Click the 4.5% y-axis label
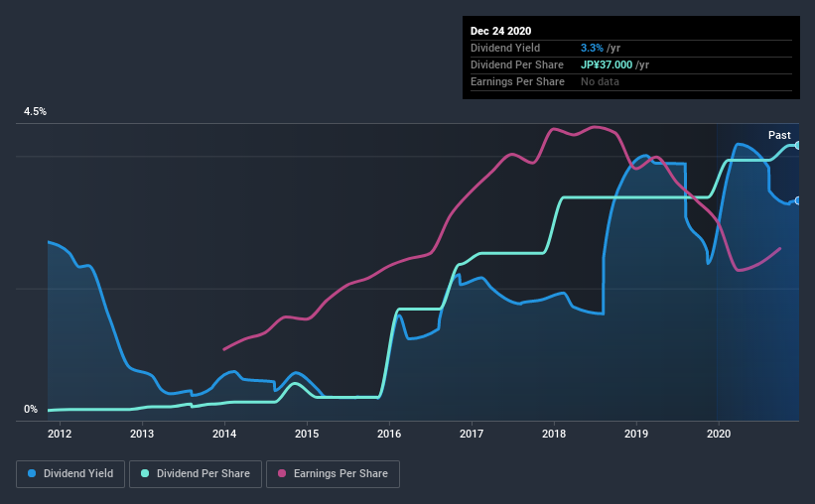 [35, 112]
